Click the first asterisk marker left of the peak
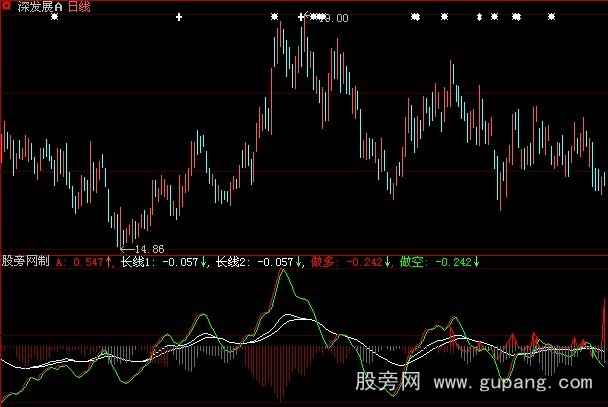The image size is (608, 407). (x=275, y=17)
